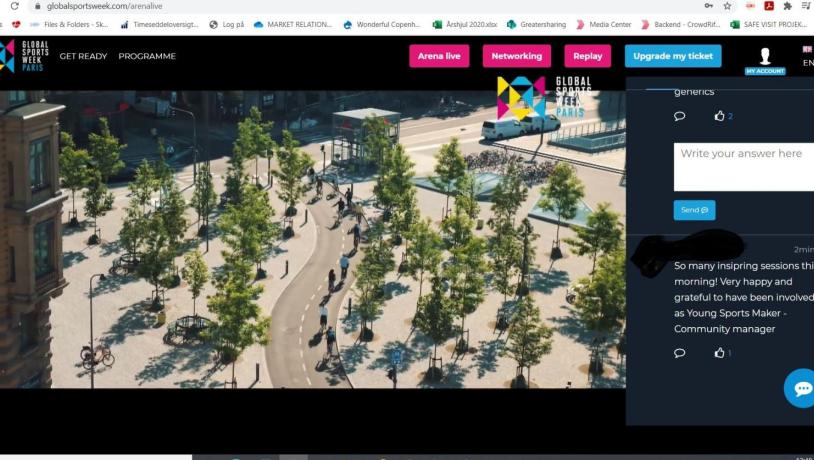Open Wonderful Copenhagen bookmark
Viewport: 814px width, 460px height.
click(x=382, y=24)
